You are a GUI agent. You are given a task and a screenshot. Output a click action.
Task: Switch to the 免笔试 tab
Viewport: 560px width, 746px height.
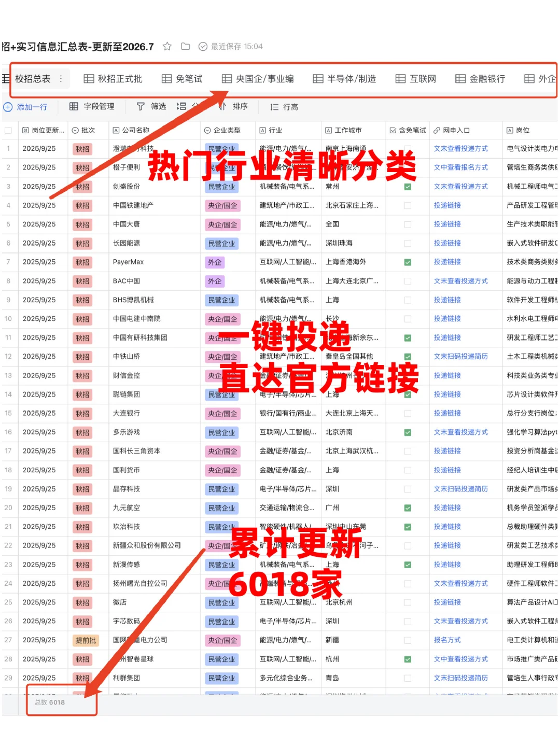[x=182, y=79]
